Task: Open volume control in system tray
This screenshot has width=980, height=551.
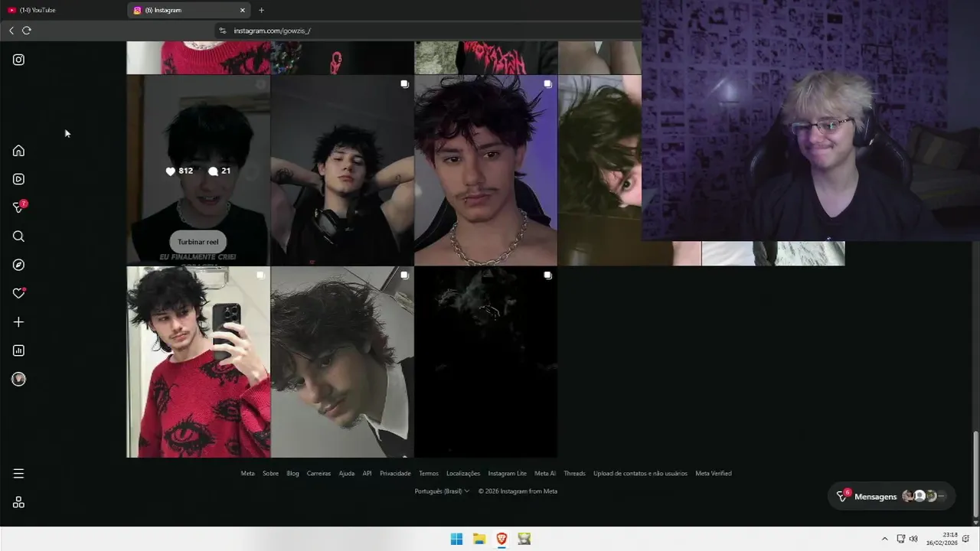Action: (913, 539)
